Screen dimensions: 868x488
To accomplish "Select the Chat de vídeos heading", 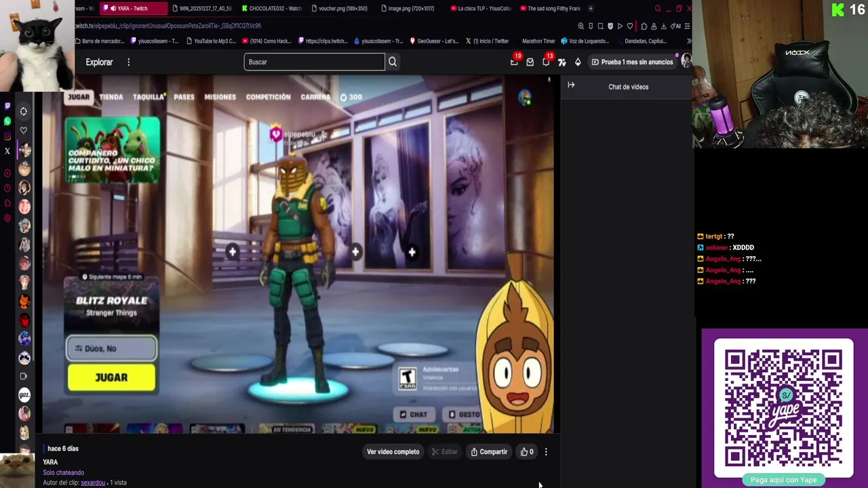I will (x=628, y=87).
